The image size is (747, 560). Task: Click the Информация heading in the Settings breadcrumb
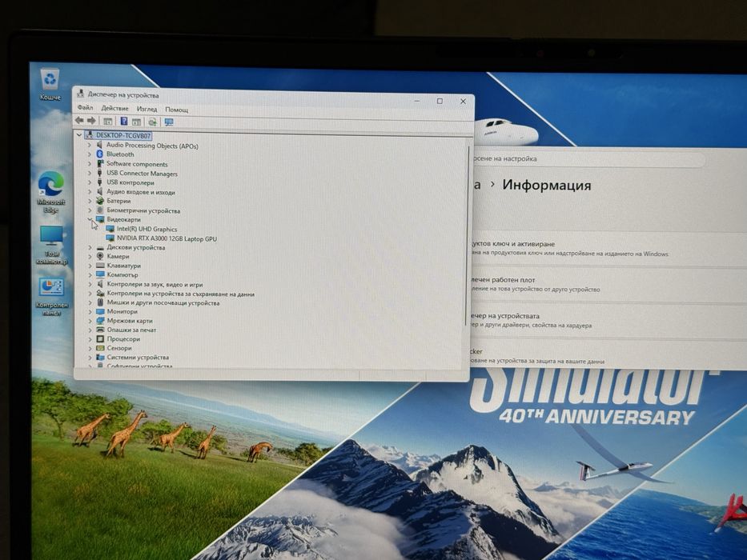tap(547, 185)
